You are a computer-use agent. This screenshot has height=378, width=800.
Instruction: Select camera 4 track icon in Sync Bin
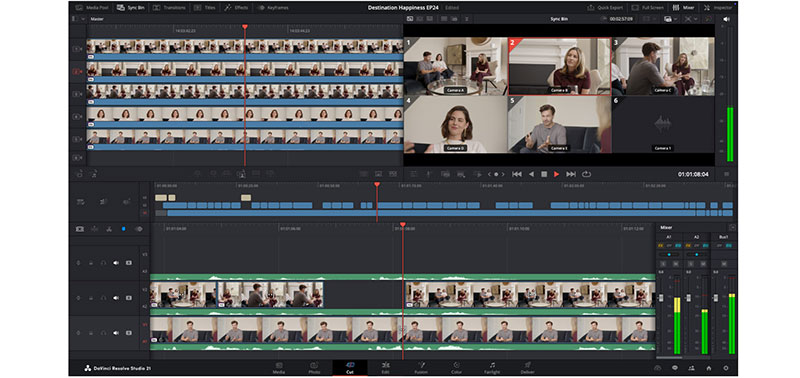pos(78,117)
